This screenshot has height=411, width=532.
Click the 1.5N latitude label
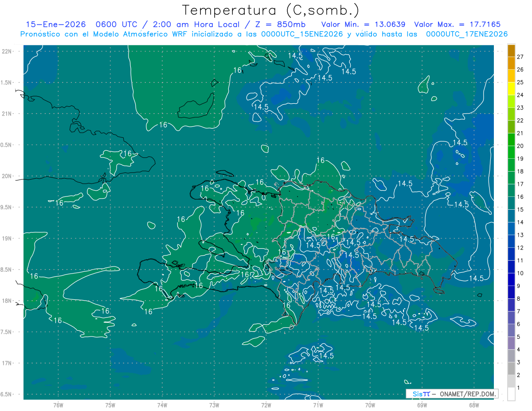pyautogui.click(x=7, y=82)
